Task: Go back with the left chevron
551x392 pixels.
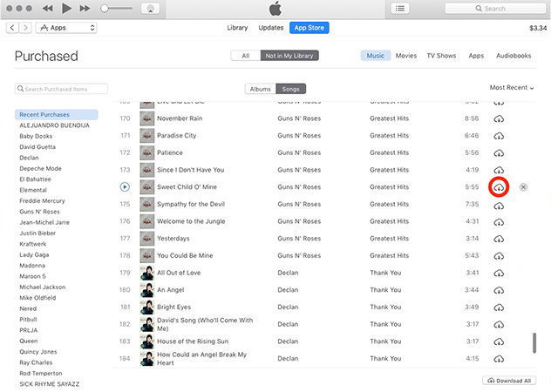Action: (x=12, y=28)
